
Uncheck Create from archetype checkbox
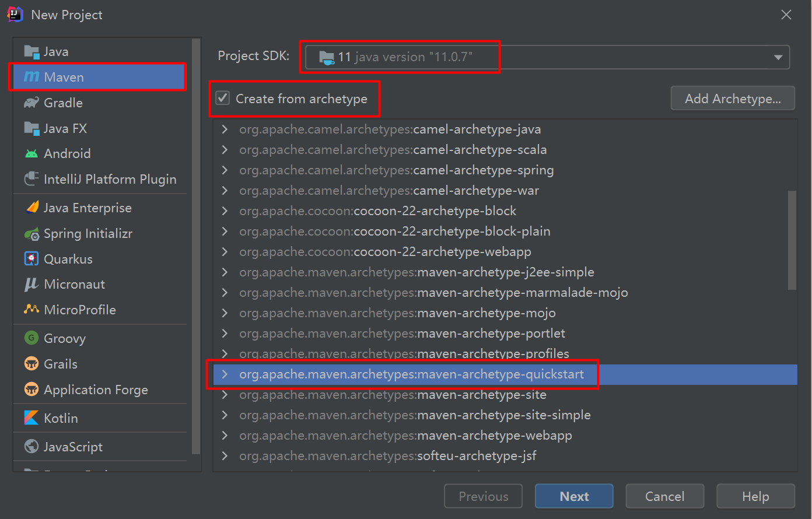pos(223,99)
